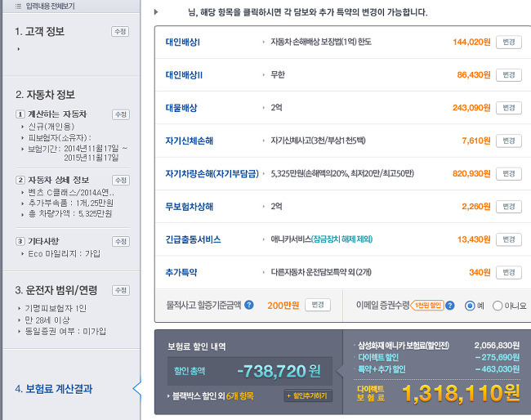Click 변경 button for 물적사고 할증기준금액

pos(318,305)
